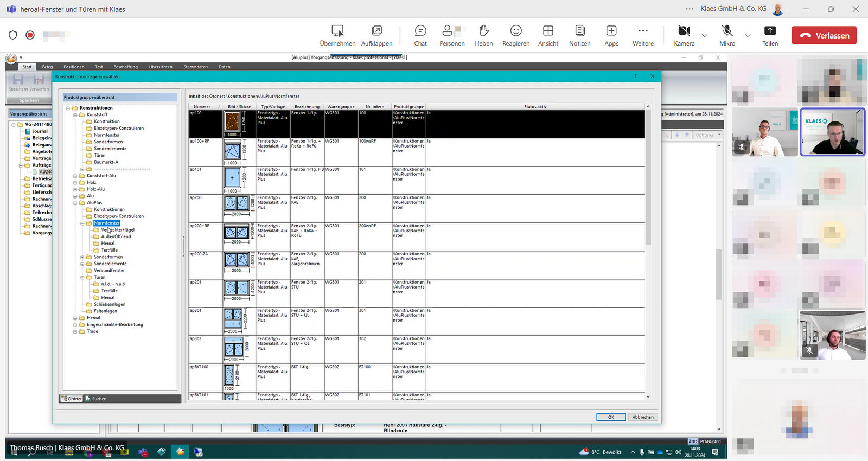Select the Verbundfenster folder
Screen dimensions: 868x461
point(109,271)
